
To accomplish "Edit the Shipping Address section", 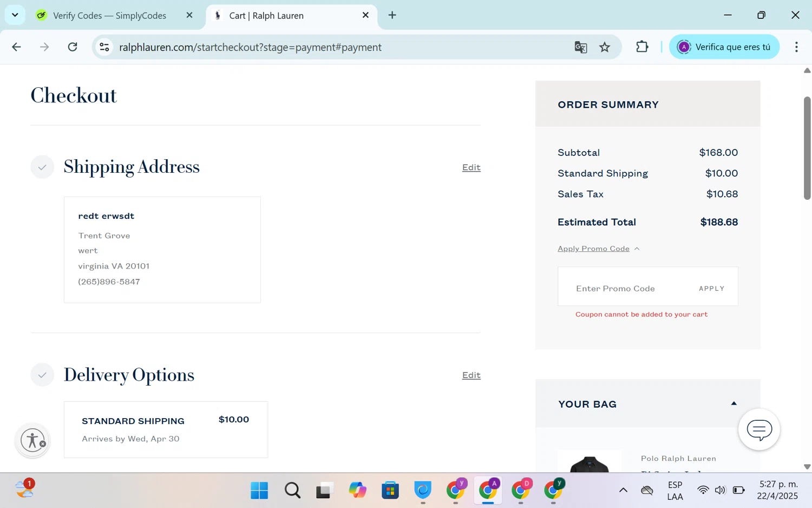I will click(x=471, y=167).
